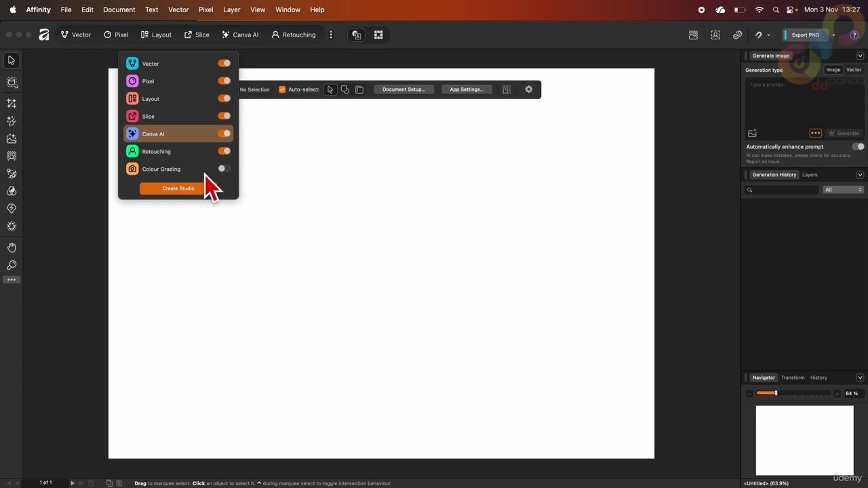Click the stacked layers icon beside Auto-select
Viewport: 868px width, 488px height.
tap(359, 89)
